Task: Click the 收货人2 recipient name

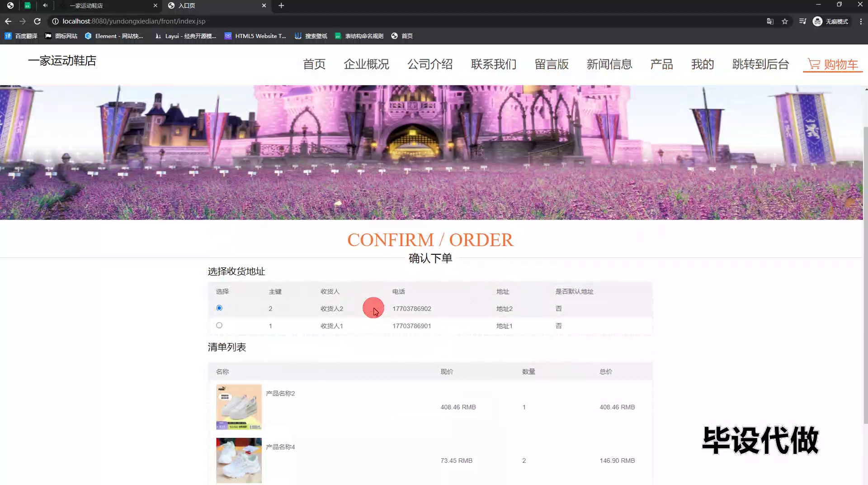Action: 332,309
